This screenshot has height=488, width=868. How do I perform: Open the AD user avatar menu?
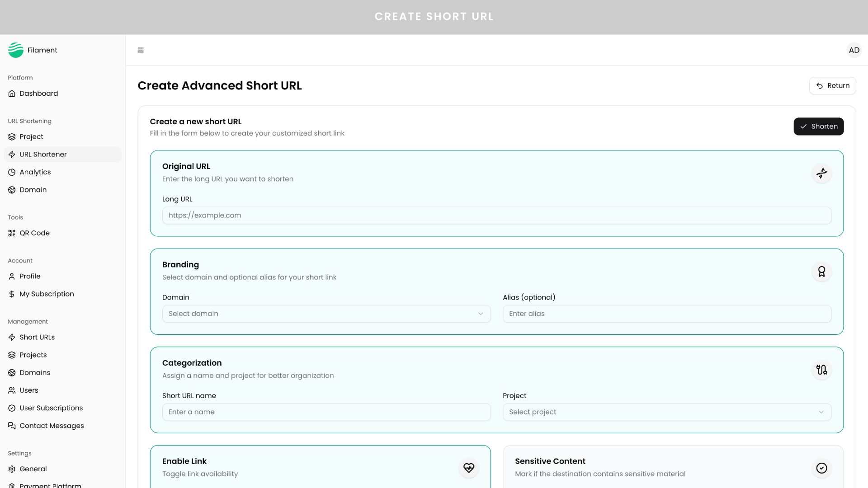[854, 50]
